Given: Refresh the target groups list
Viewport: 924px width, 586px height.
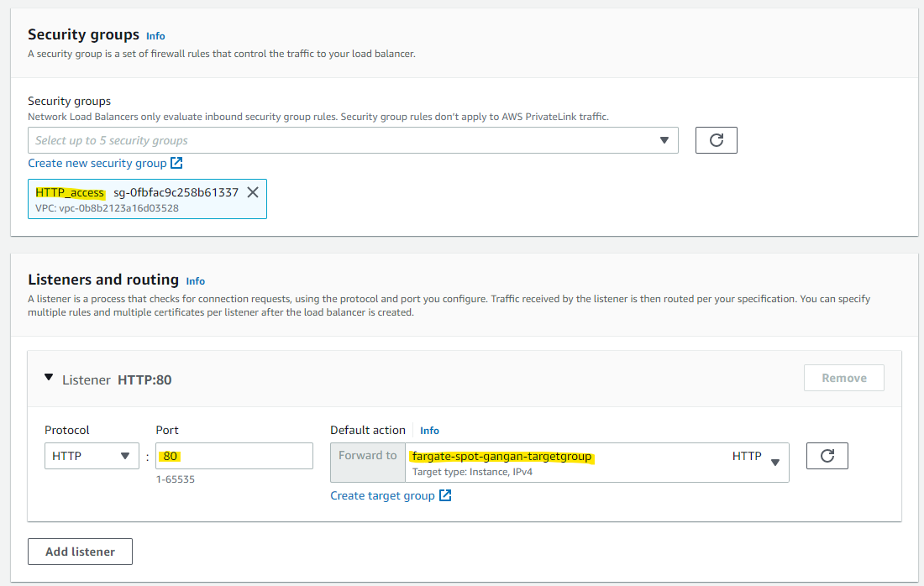Looking at the screenshot, I should (827, 456).
